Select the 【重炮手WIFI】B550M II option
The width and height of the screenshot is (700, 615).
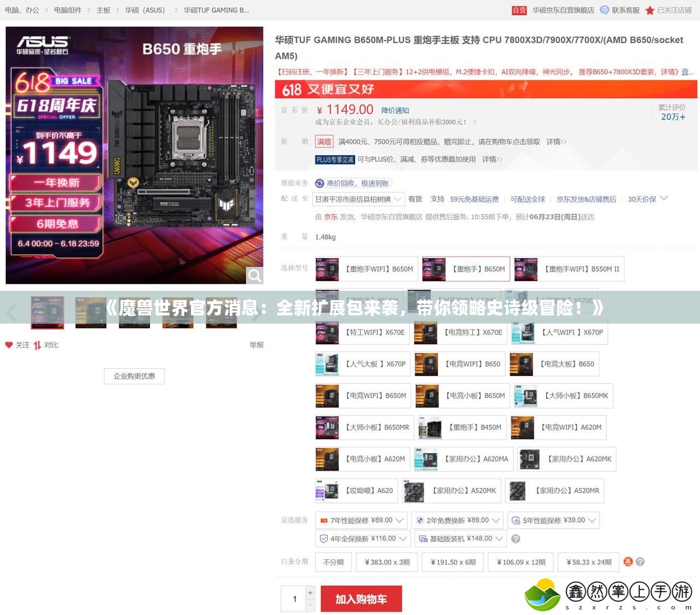point(569,269)
